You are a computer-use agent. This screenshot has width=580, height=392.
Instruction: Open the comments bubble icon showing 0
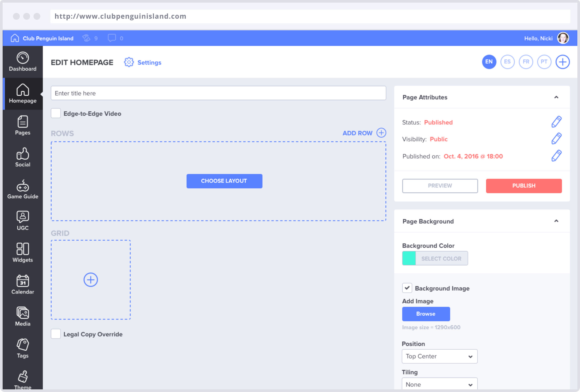coord(112,38)
